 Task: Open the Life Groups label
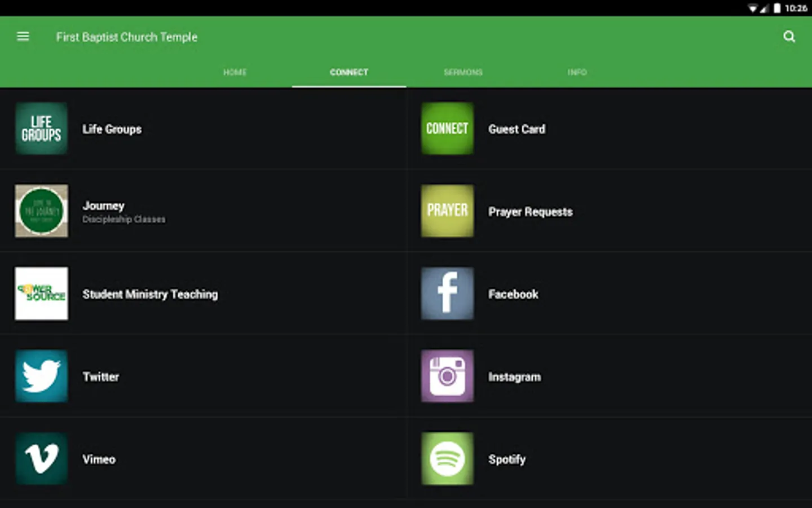pyautogui.click(x=112, y=129)
